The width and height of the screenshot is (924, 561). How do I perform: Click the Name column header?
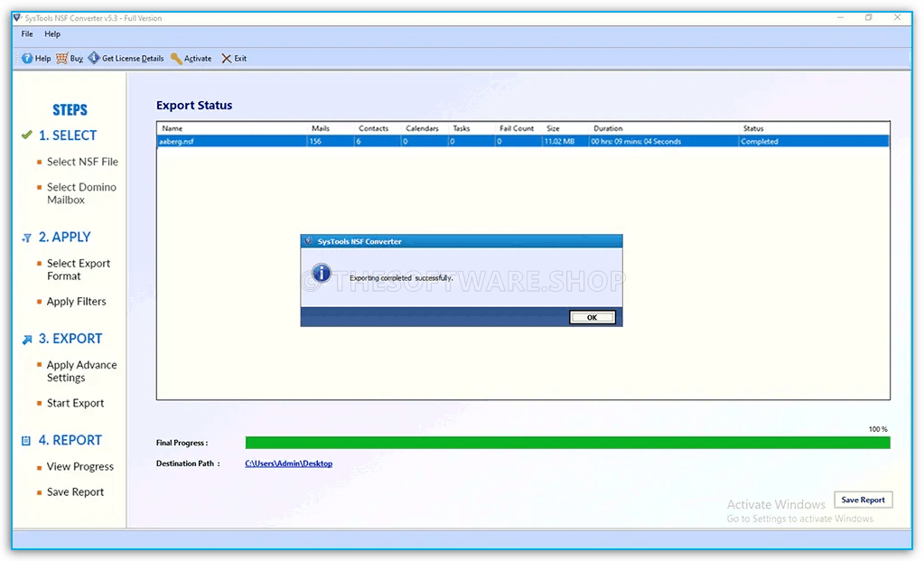point(173,128)
